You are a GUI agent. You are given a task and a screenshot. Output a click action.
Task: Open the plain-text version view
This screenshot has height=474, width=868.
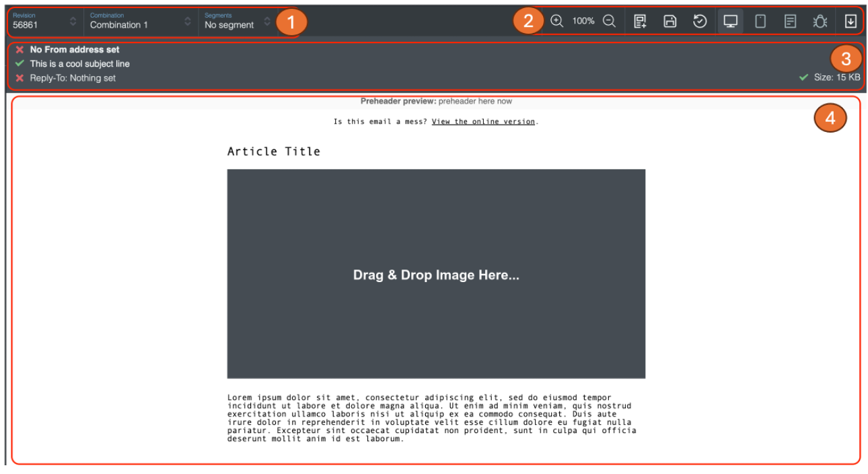(791, 21)
